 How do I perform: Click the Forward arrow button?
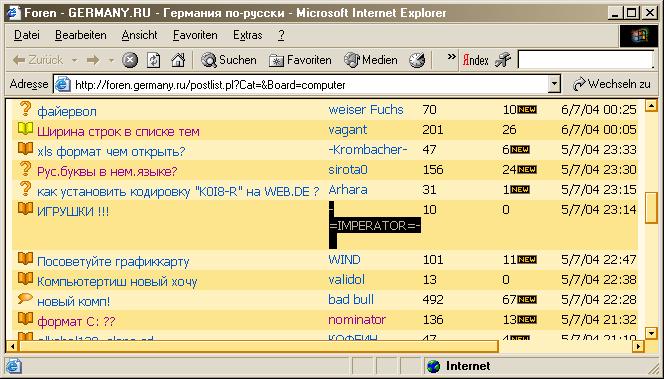click(93, 60)
